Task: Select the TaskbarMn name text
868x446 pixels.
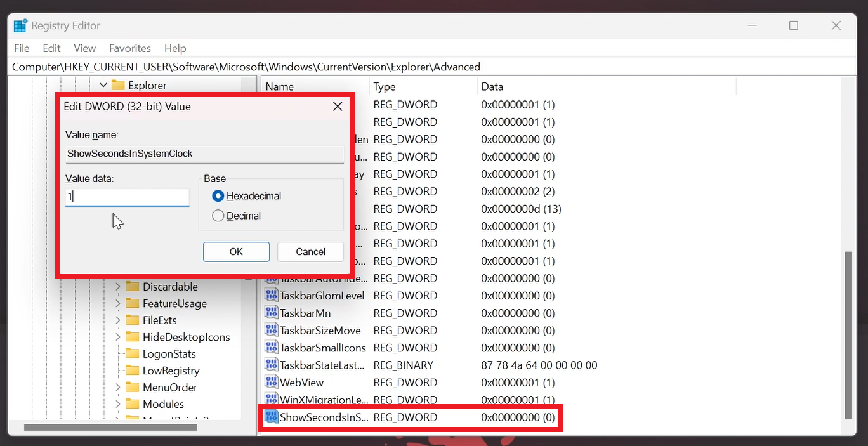Action: [305, 313]
